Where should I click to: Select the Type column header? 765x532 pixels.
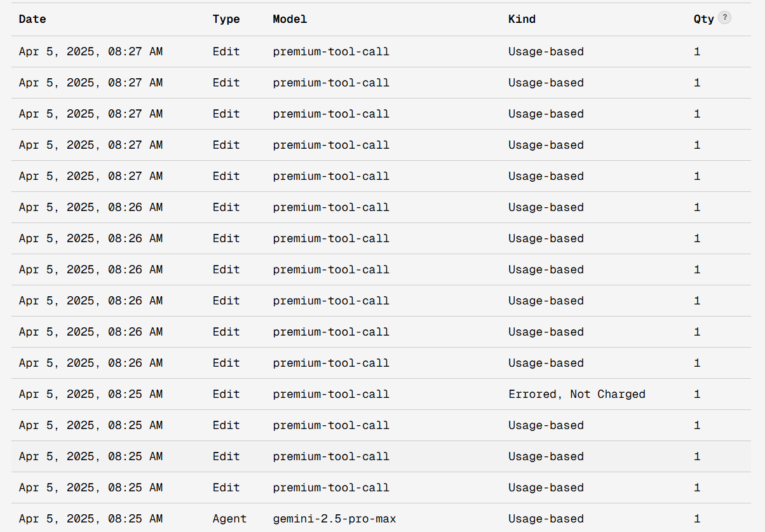coord(226,19)
